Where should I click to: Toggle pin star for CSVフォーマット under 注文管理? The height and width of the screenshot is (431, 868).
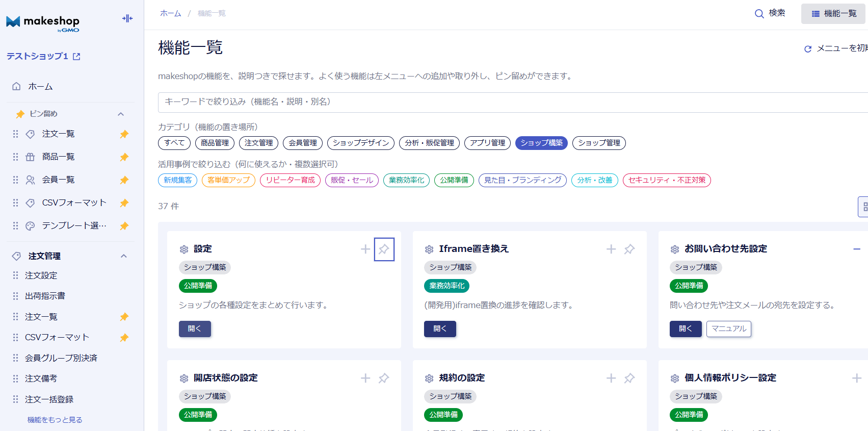pyautogui.click(x=124, y=338)
